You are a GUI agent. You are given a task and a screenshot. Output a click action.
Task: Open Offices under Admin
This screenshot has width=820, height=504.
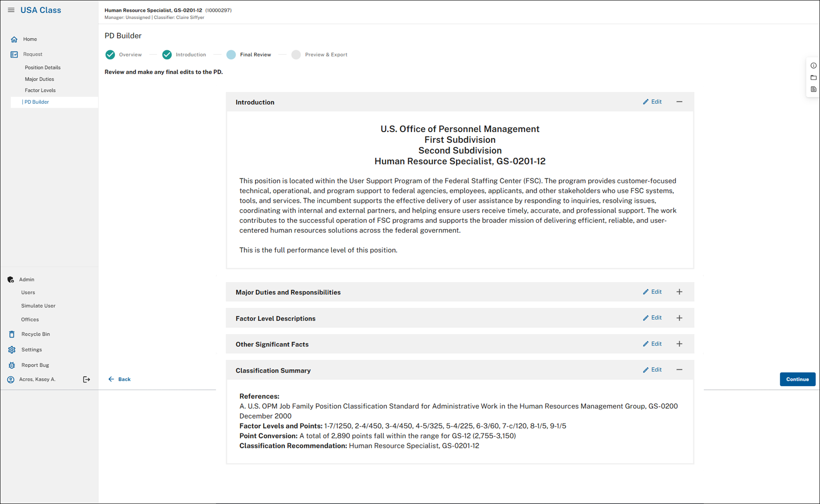tap(30, 319)
